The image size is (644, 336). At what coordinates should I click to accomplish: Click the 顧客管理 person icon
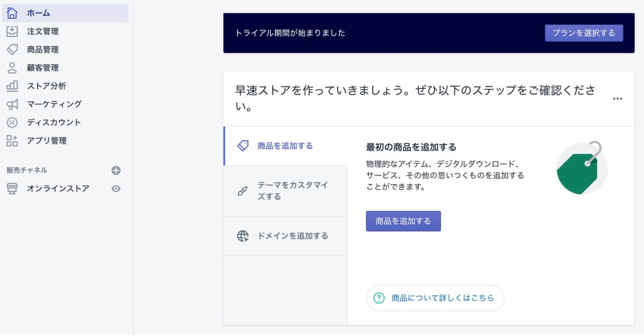tap(12, 68)
